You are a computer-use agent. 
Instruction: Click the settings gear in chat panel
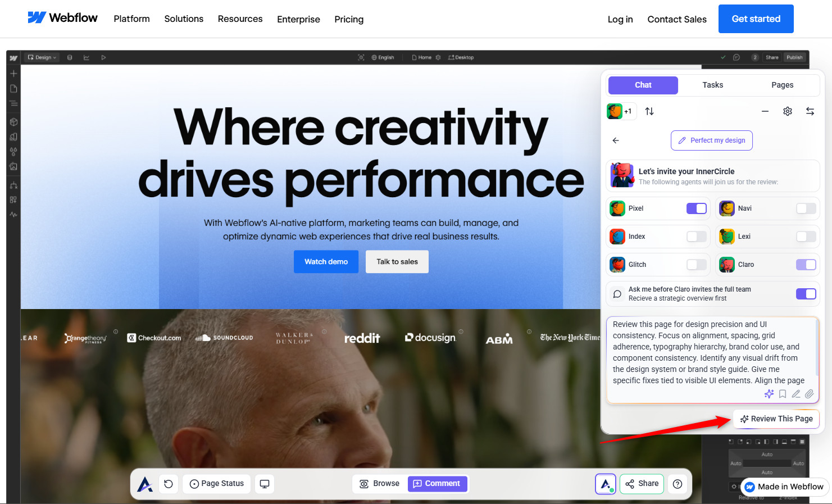pos(788,111)
